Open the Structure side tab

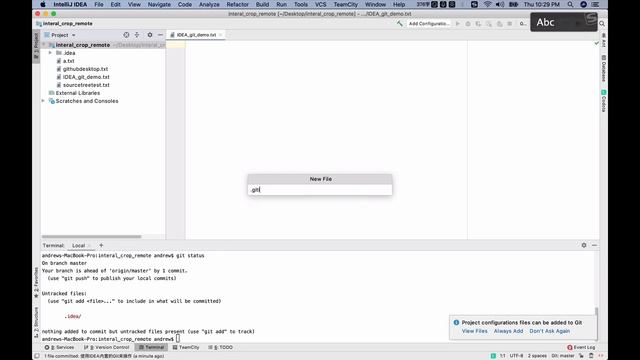coord(36,322)
